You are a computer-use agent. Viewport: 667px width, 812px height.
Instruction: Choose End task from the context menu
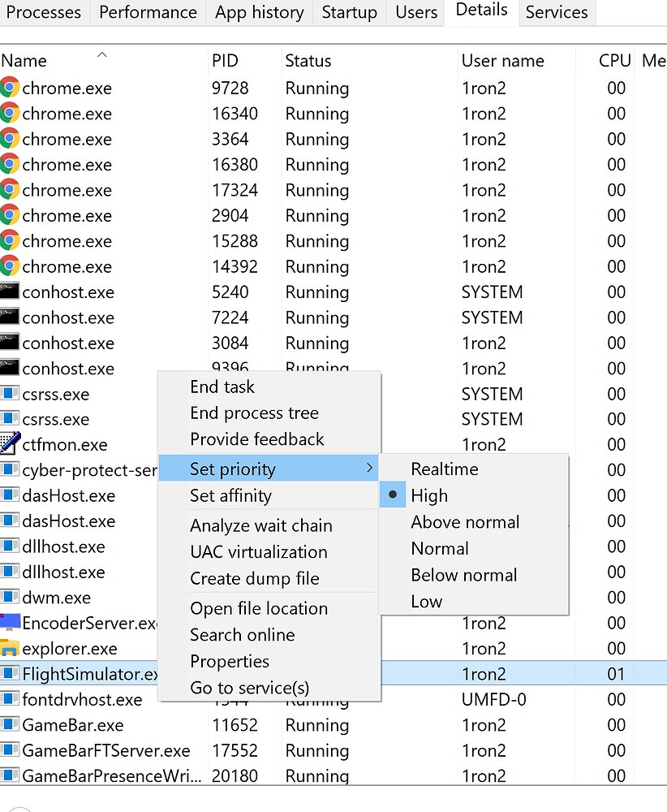coord(222,387)
